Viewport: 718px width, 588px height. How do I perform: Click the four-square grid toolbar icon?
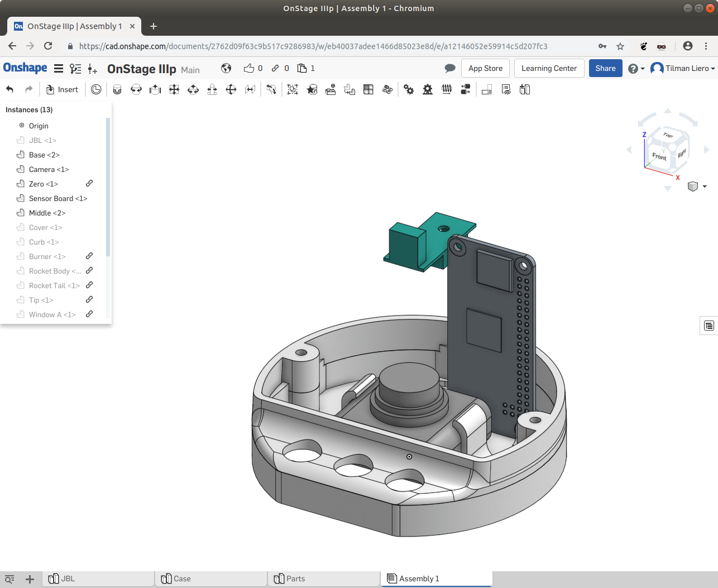pos(368,89)
